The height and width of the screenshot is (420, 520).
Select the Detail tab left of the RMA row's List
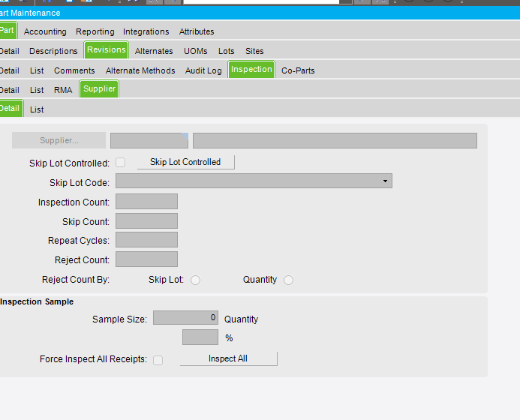pyautogui.click(x=9, y=91)
